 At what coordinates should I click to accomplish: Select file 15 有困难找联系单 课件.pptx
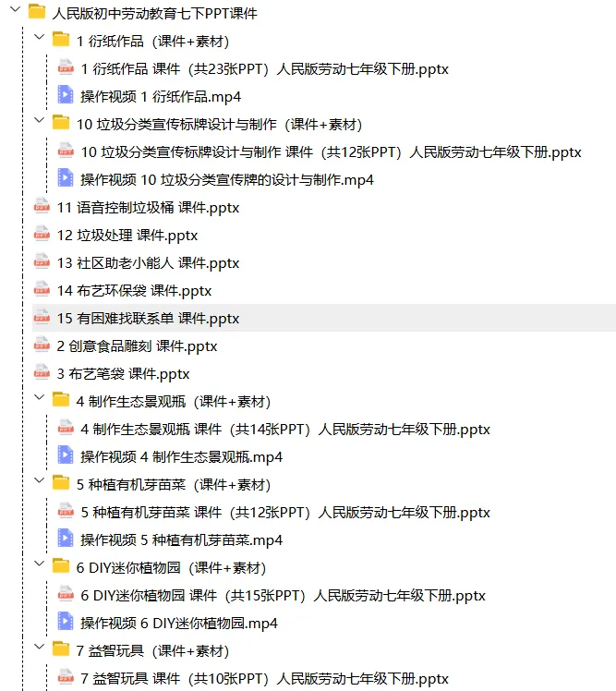pyautogui.click(x=148, y=318)
